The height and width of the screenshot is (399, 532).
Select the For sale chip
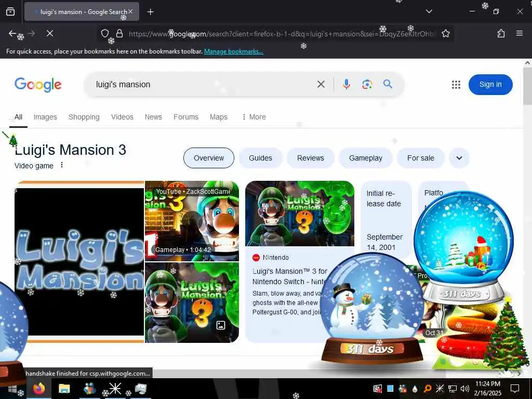(x=420, y=158)
